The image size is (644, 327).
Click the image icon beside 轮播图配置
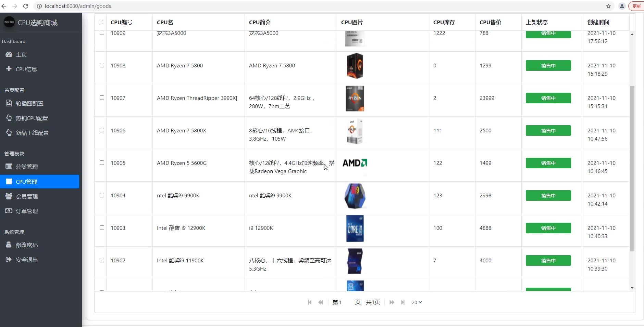[9, 103]
